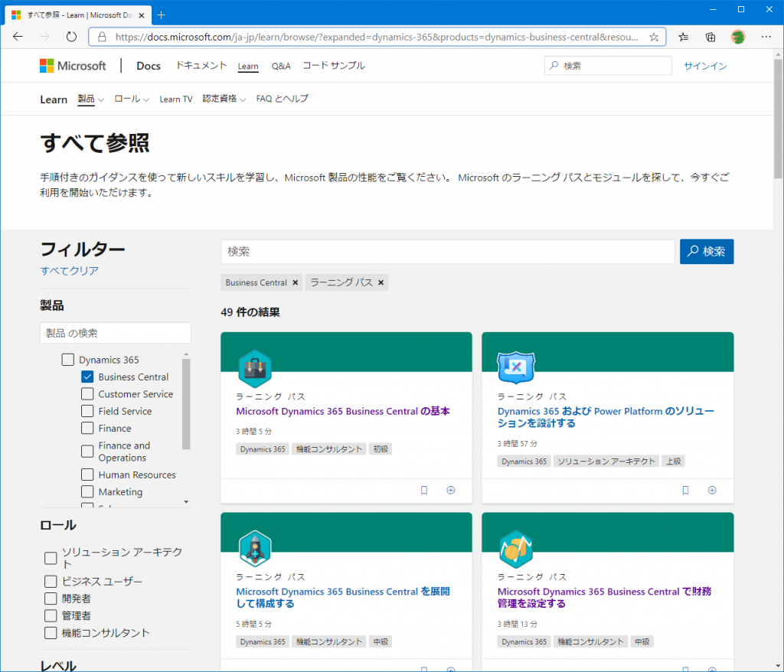Add Power Platform solution card to collection

(x=713, y=491)
